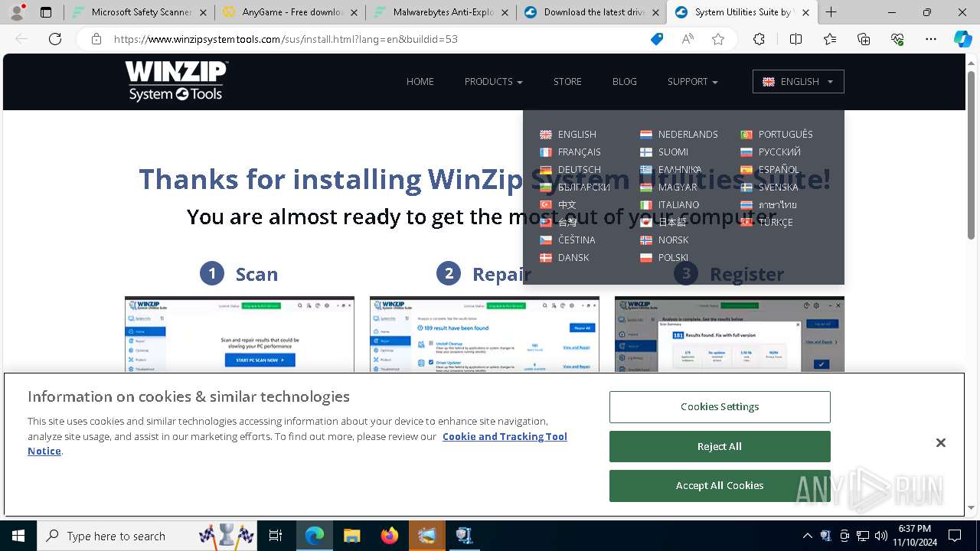Launch Firefox from taskbar
Screen dimensions: 980x551
click(x=389, y=536)
